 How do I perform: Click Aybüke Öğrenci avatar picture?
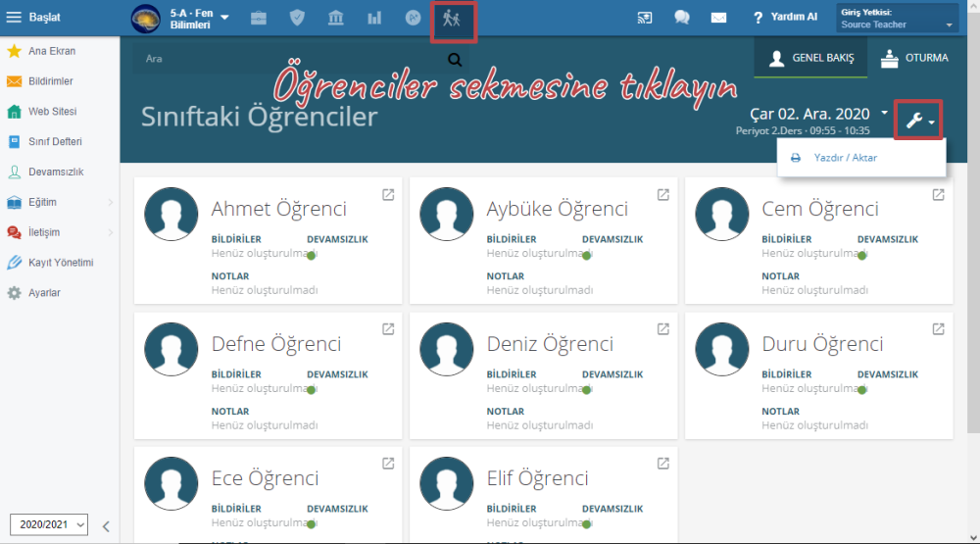[446, 214]
